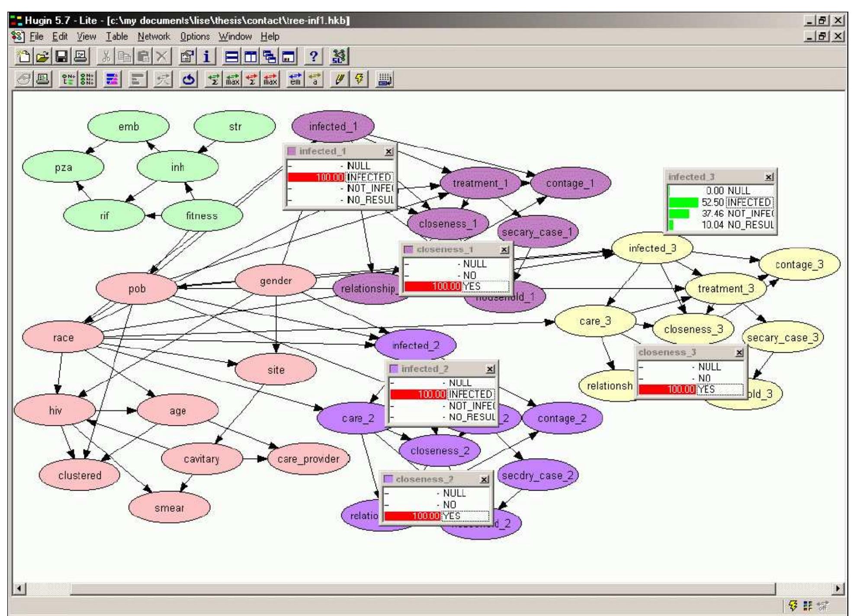Click the blue info 'i' icon
The height and width of the screenshot is (616, 857).
click(x=207, y=57)
